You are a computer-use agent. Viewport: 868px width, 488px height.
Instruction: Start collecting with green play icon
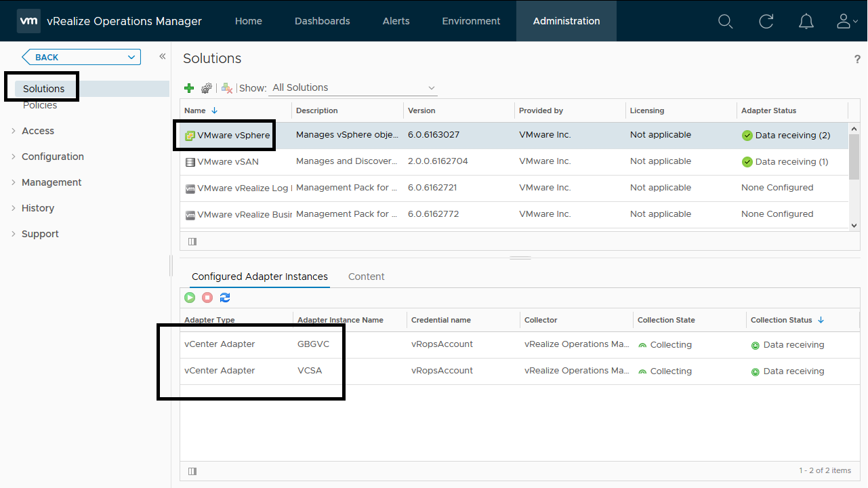click(x=190, y=298)
